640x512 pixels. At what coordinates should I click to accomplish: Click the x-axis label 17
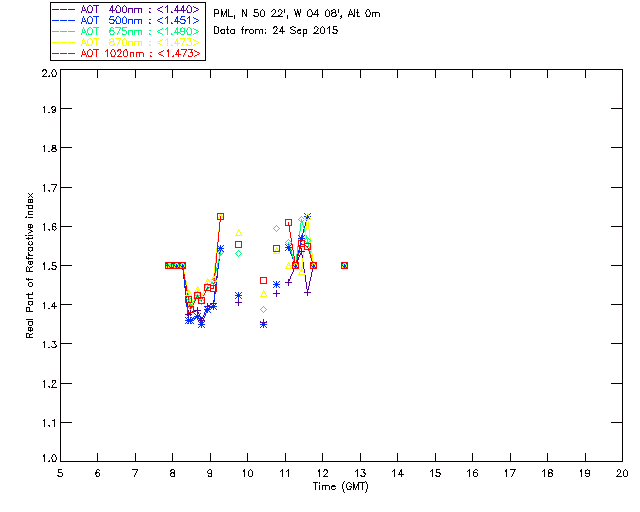click(x=510, y=473)
